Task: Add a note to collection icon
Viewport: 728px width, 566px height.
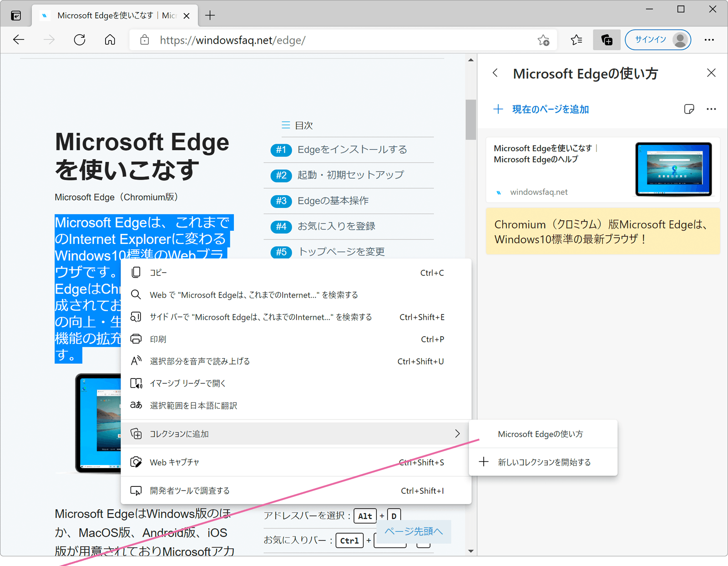Action: 689,109
